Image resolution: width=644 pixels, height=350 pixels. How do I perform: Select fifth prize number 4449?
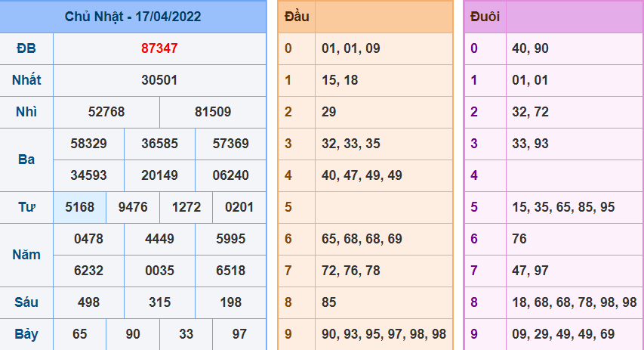coord(160,239)
